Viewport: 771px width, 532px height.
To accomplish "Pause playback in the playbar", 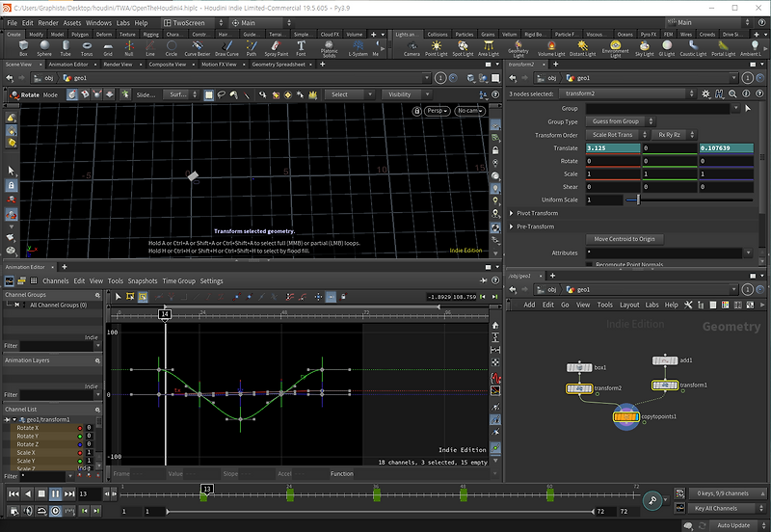I will [55, 493].
